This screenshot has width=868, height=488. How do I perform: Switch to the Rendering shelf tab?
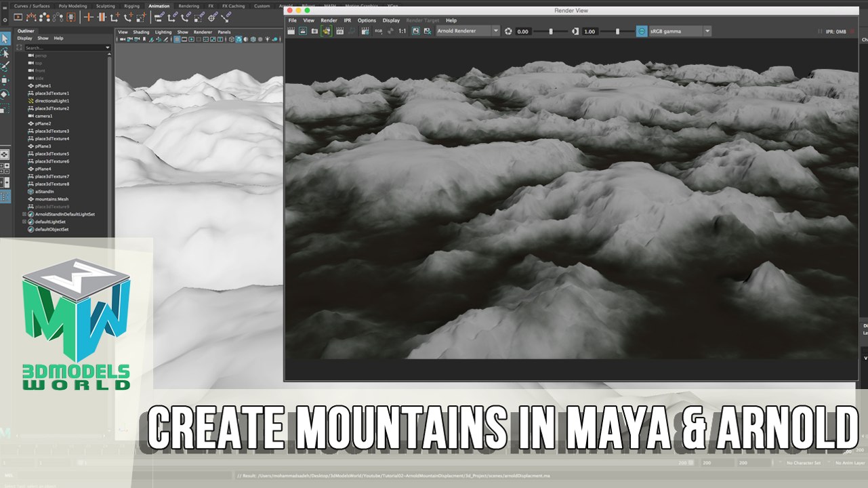[x=188, y=5]
